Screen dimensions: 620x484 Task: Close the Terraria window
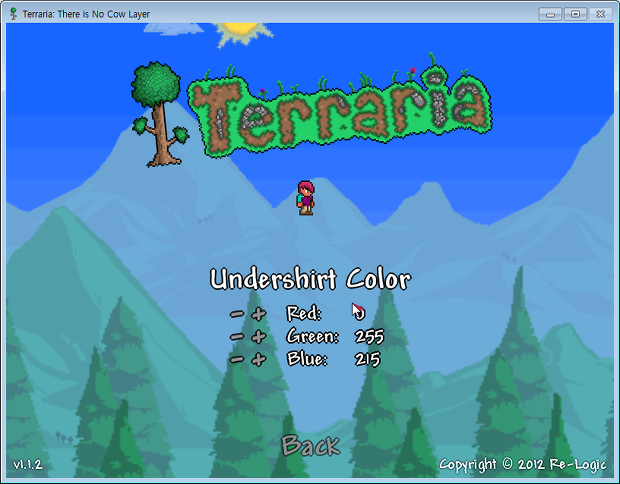click(x=601, y=14)
